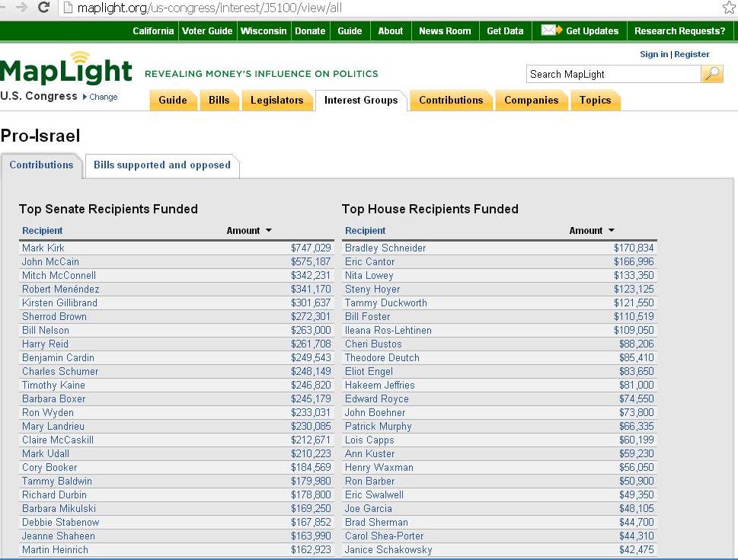
Task: Click Barbara Boxer's amount $245,179
Action: tap(311, 398)
